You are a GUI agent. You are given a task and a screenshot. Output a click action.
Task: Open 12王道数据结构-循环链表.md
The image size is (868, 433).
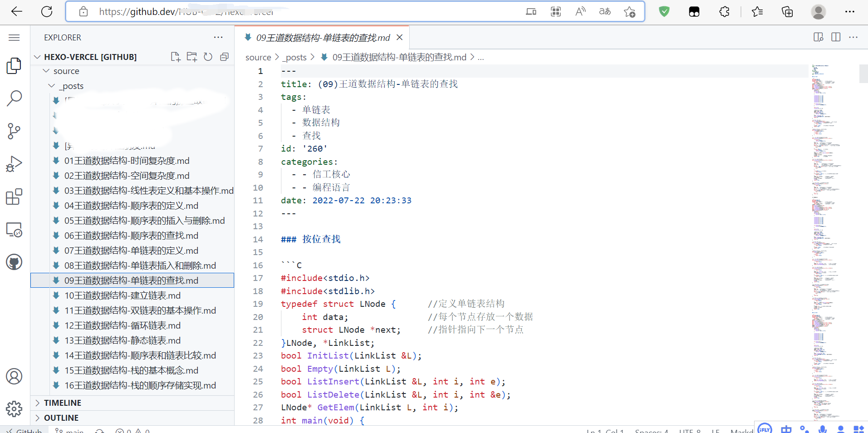point(123,325)
